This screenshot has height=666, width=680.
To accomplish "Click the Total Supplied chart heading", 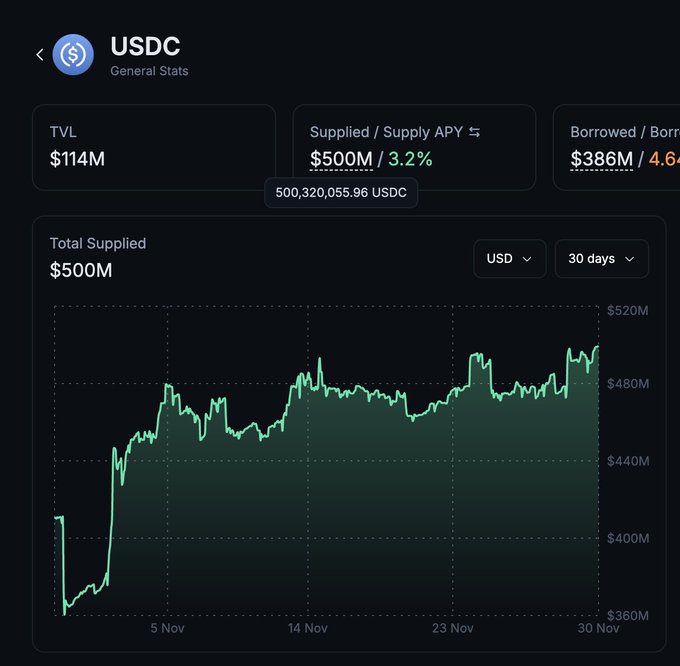I will coord(98,243).
